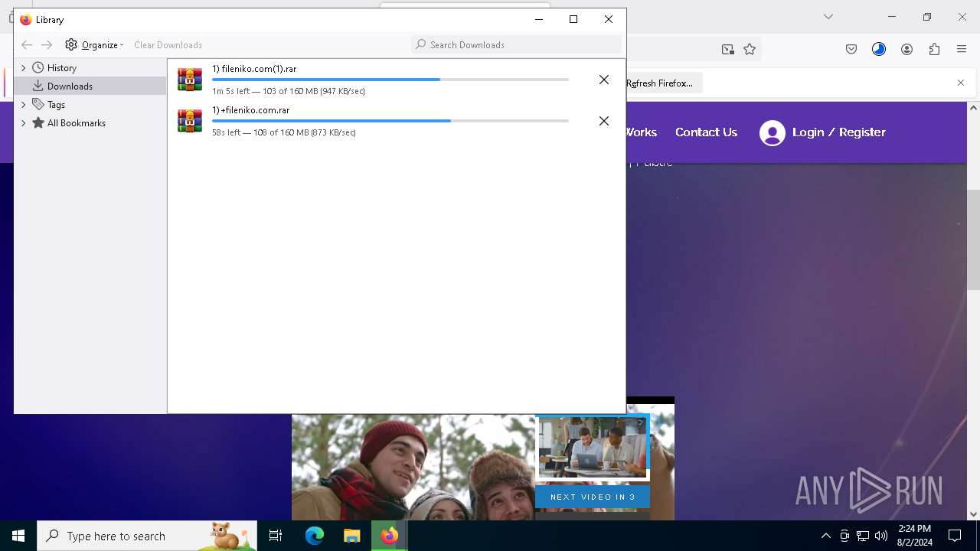Click the taskbar search box
This screenshot has height=551, width=980.
coord(147,536)
